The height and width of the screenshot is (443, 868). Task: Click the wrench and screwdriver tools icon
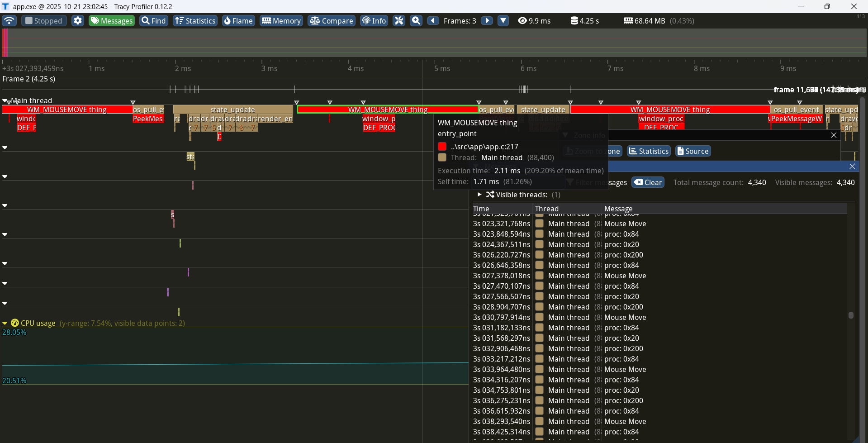point(398,21)
